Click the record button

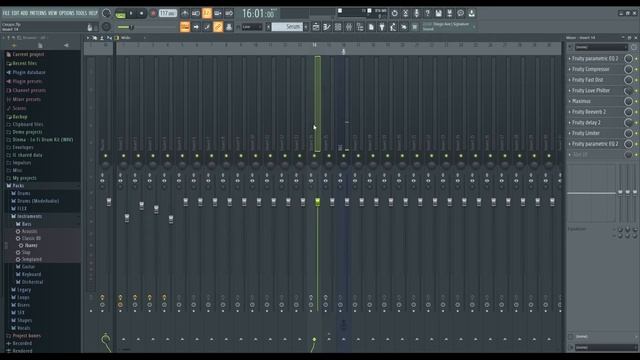[153, 13]
